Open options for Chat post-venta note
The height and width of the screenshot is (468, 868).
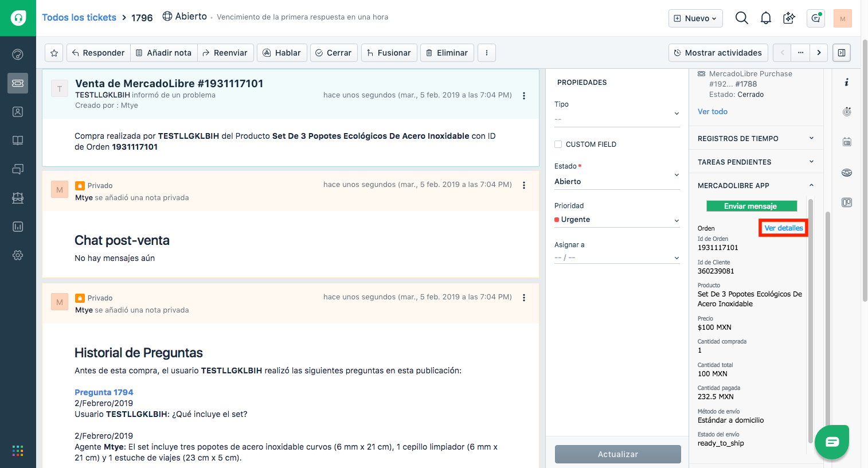[524, 185]
